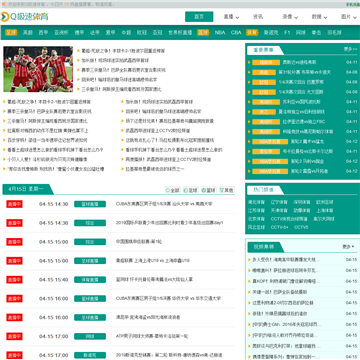Click 斯诺克 tag on last 17:00 row
This screenshot has height=360, width=360.
tap(90, 355)
